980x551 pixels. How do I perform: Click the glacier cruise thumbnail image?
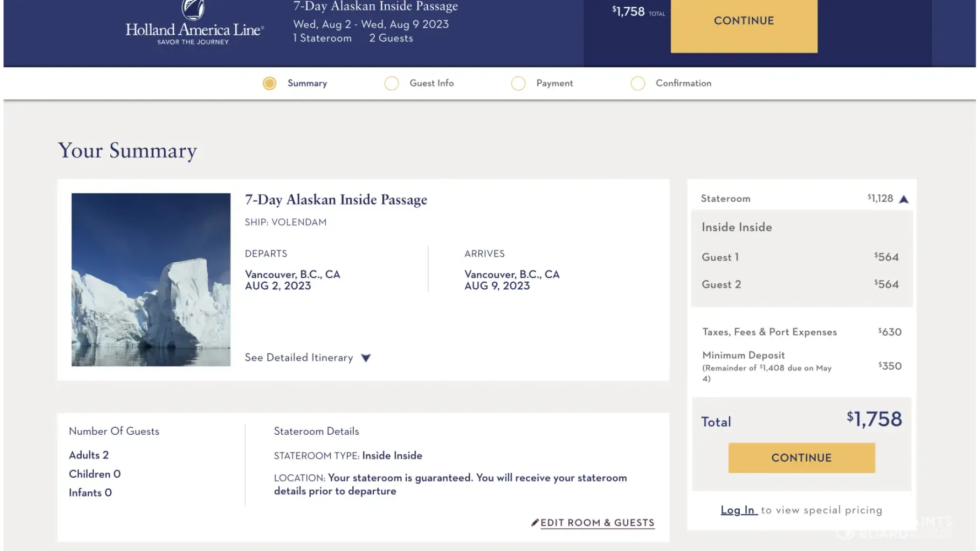(x=151, y=279)
